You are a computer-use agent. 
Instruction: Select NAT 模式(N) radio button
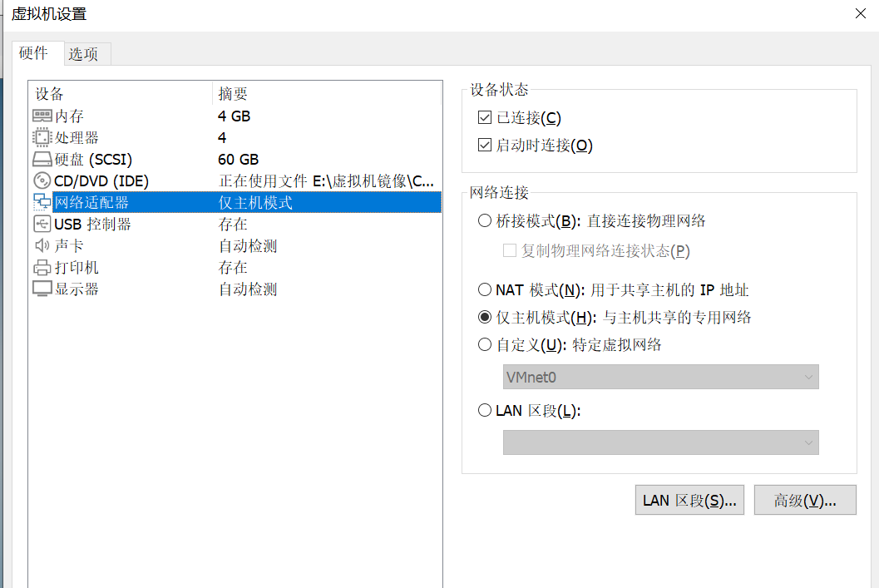click(x=485, y=289)
